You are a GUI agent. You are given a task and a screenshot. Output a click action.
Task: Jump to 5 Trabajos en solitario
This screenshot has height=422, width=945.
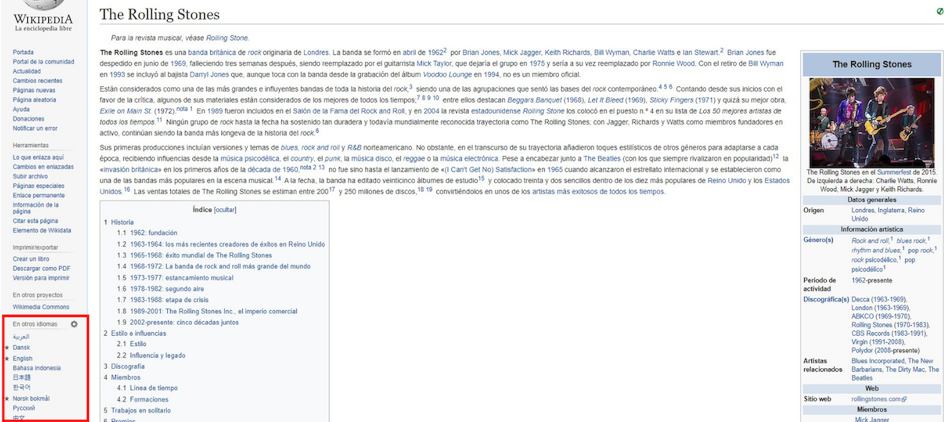137,411
